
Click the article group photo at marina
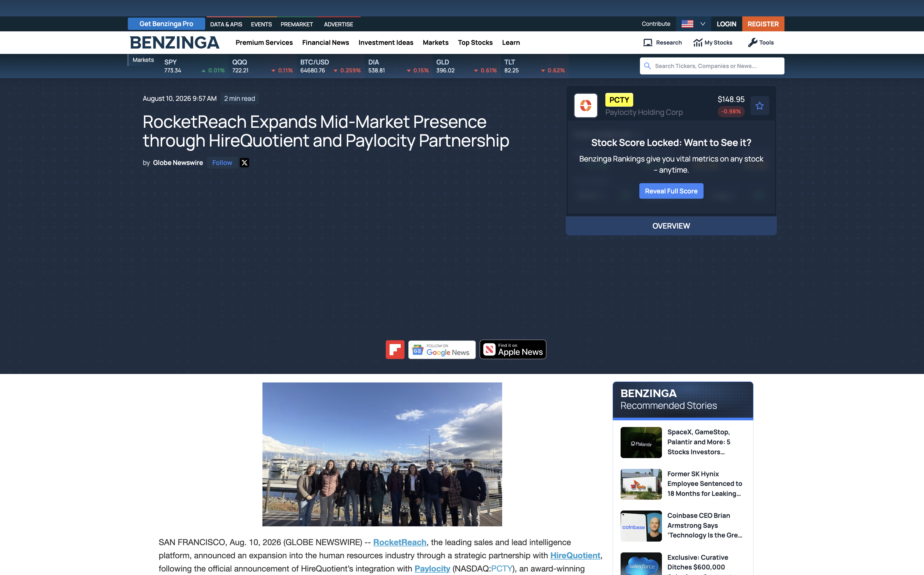(x=382, y=454)
